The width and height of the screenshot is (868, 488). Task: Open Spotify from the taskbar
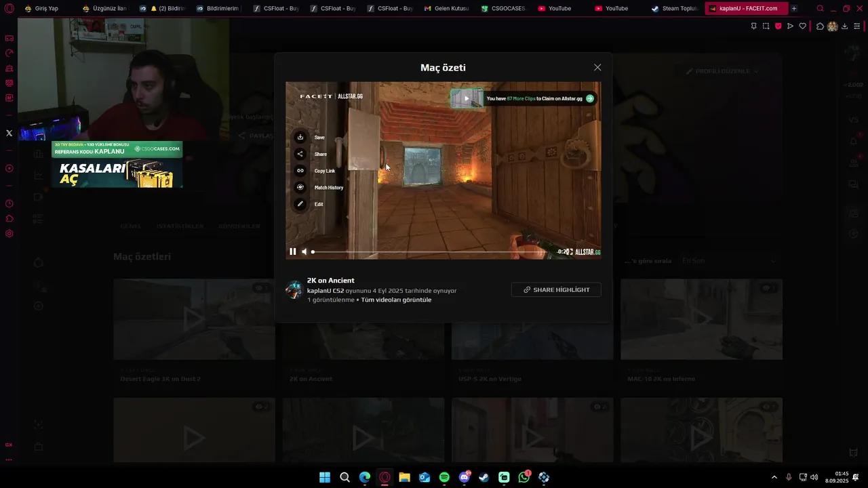pos(444,477)
